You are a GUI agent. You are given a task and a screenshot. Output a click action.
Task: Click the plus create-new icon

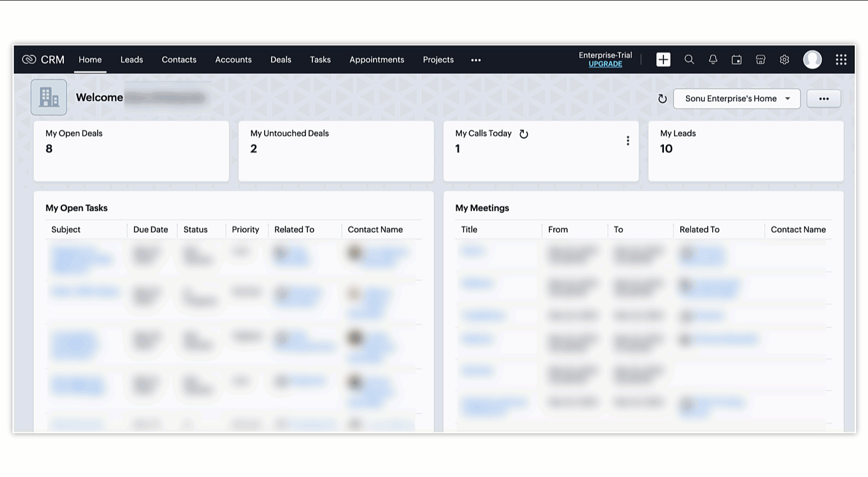click(x=663, y=59)
